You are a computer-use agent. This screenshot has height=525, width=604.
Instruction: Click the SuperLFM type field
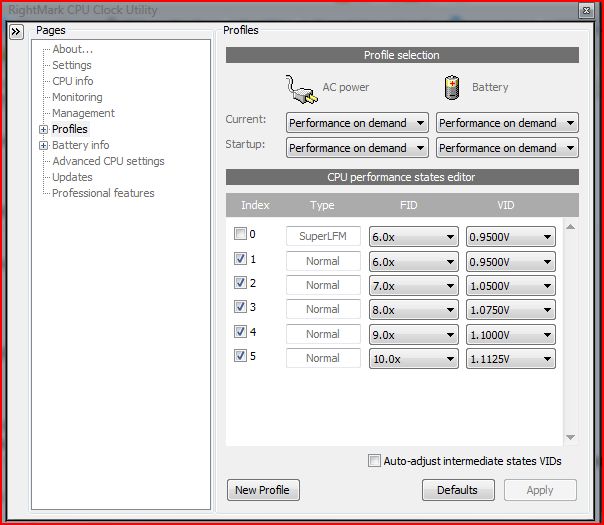tap(323, 236)
